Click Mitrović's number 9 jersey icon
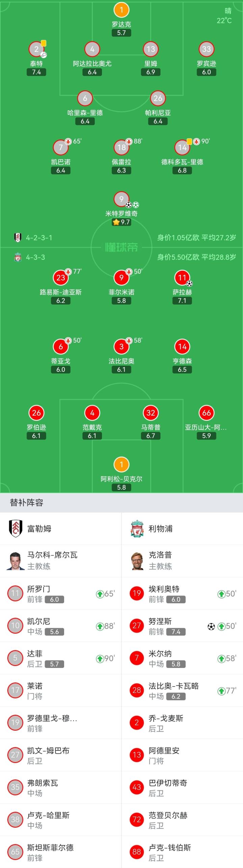 point(121,199)
